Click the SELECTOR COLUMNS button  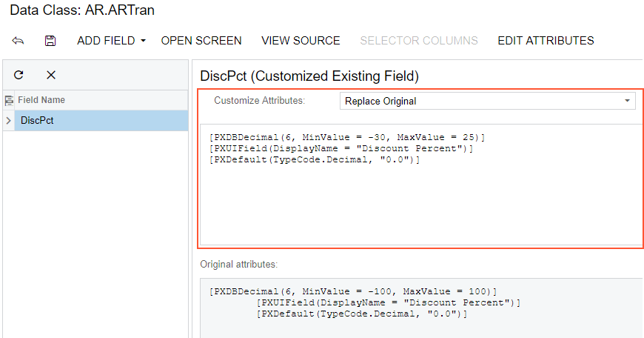click(419, 41)
